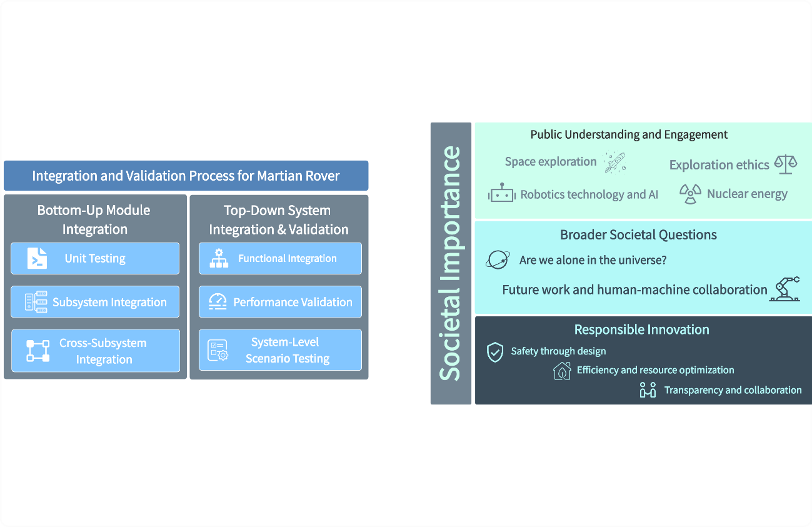
Task: Select the Performance Validation box
Action: coord(280,302)
